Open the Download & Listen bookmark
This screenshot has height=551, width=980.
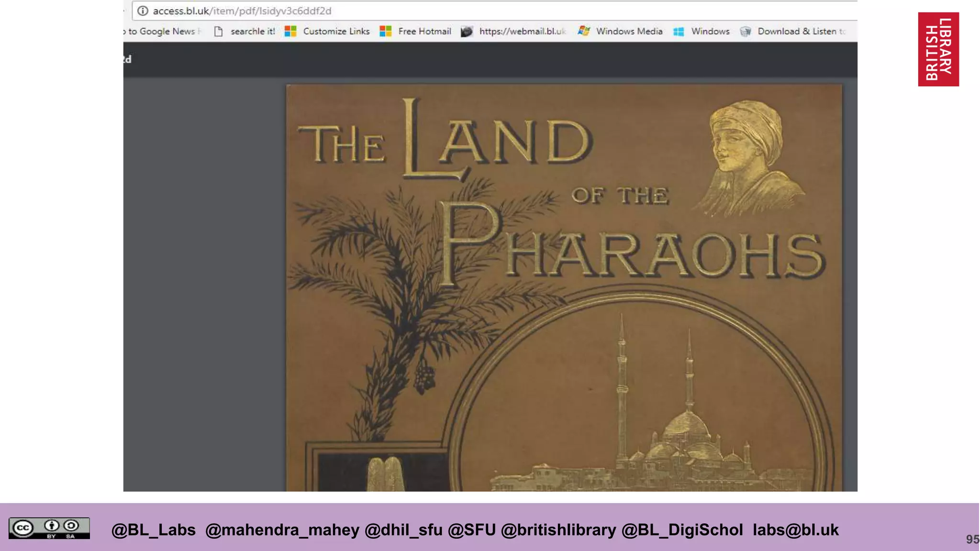click(x=802, y=31)
